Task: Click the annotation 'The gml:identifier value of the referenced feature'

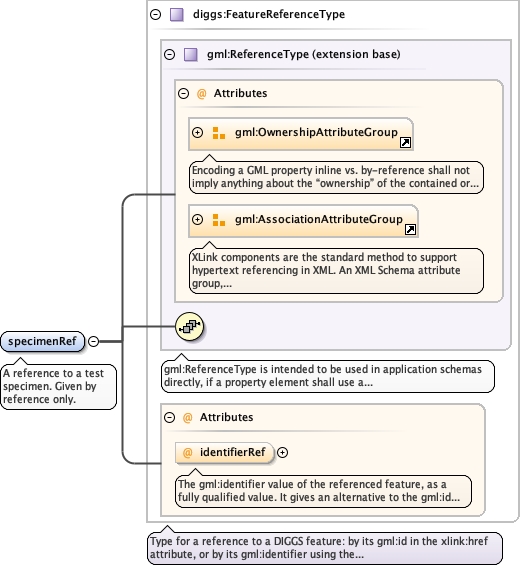Action: 323,491
